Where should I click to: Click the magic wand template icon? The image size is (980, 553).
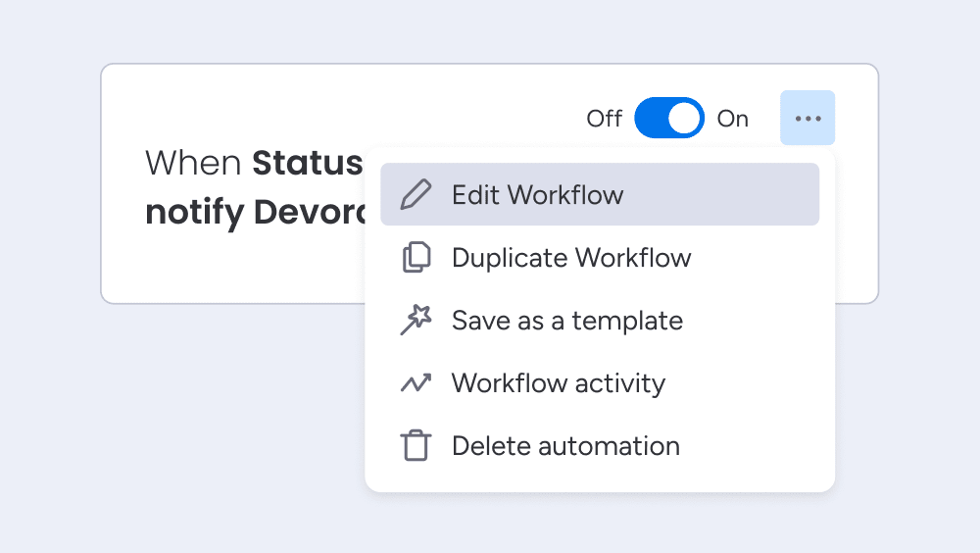pos(416,321)
